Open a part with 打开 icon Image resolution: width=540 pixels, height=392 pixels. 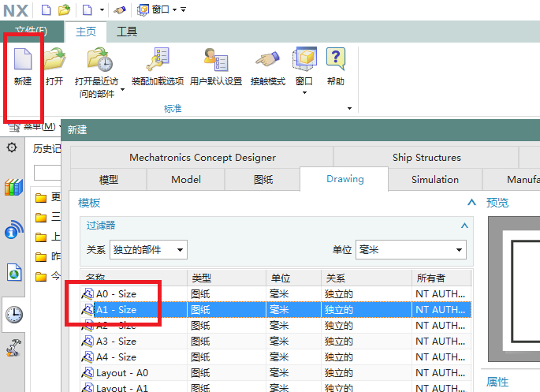click(54, 59)
